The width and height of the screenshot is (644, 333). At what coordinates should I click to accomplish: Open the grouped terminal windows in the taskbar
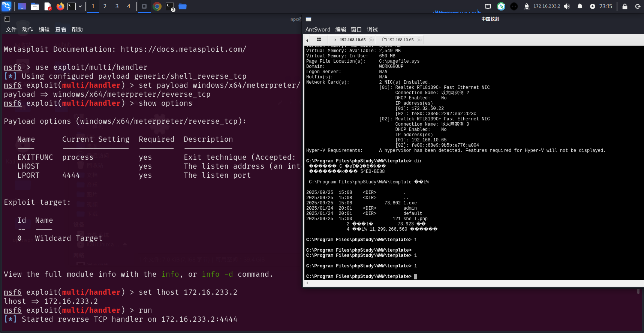click(170, 7)
